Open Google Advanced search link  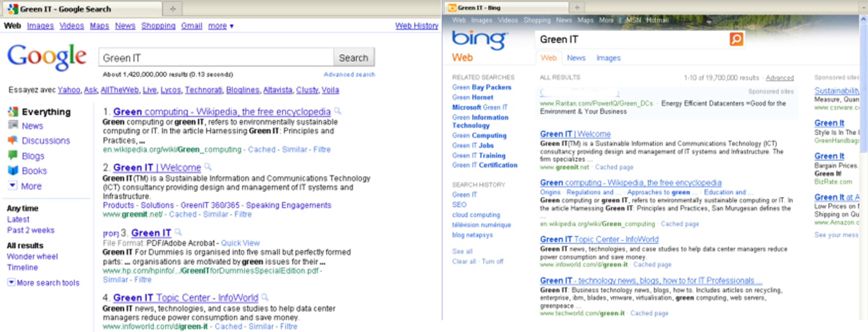(349, 74)
